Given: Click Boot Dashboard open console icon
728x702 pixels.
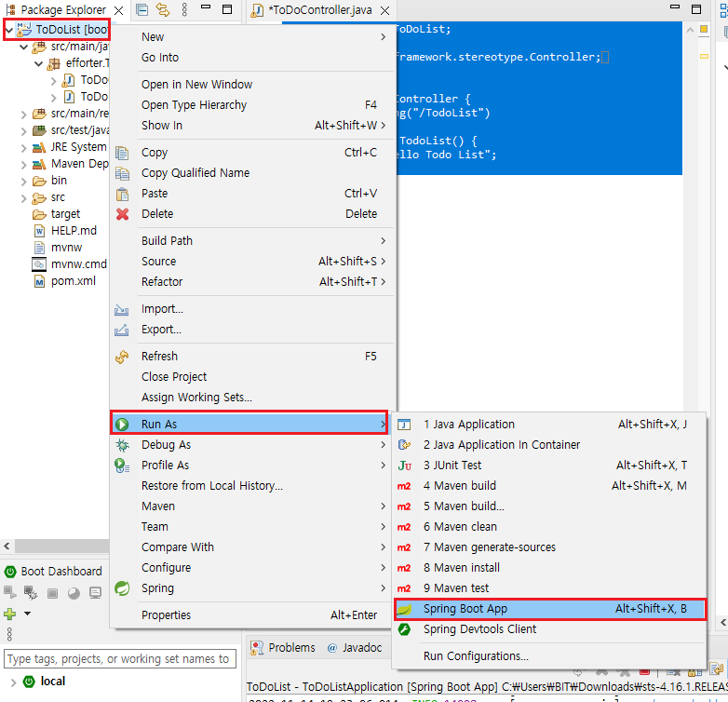Looking at the screenshot, I should [95, 593].
